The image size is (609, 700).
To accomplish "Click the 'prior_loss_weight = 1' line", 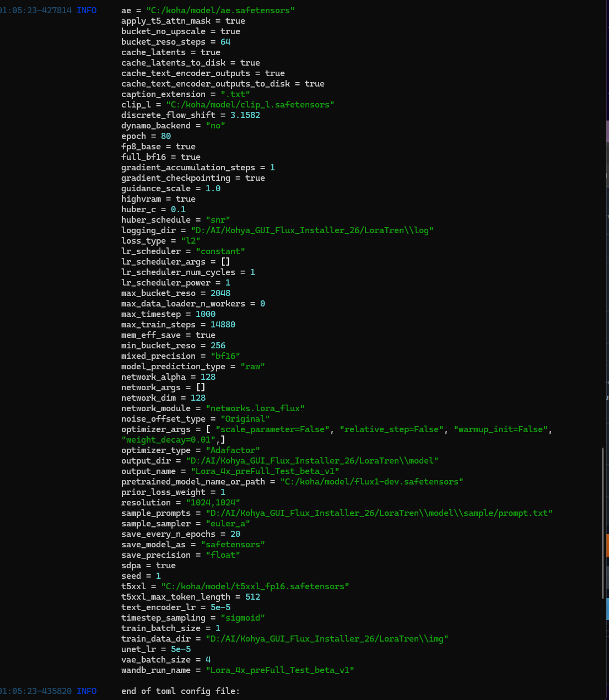I will [173, 492].
